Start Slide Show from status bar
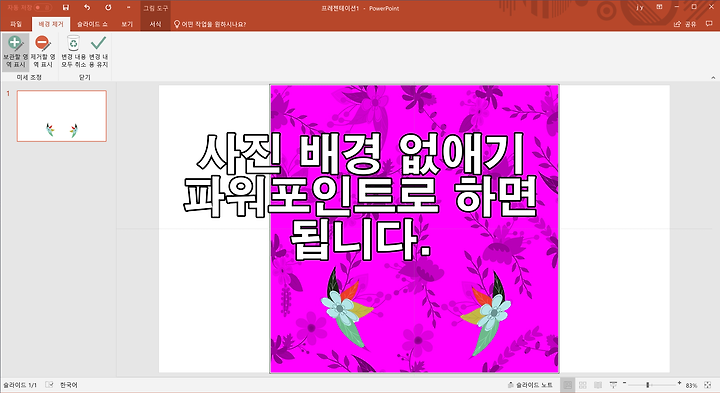Screen dimensions: 720x393 coord(613,385)
